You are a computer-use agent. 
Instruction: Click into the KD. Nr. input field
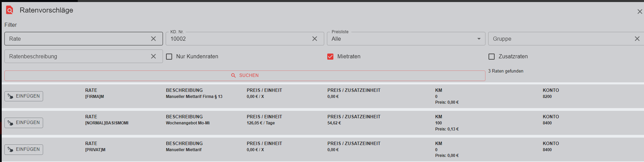click(x=238, y=39)
